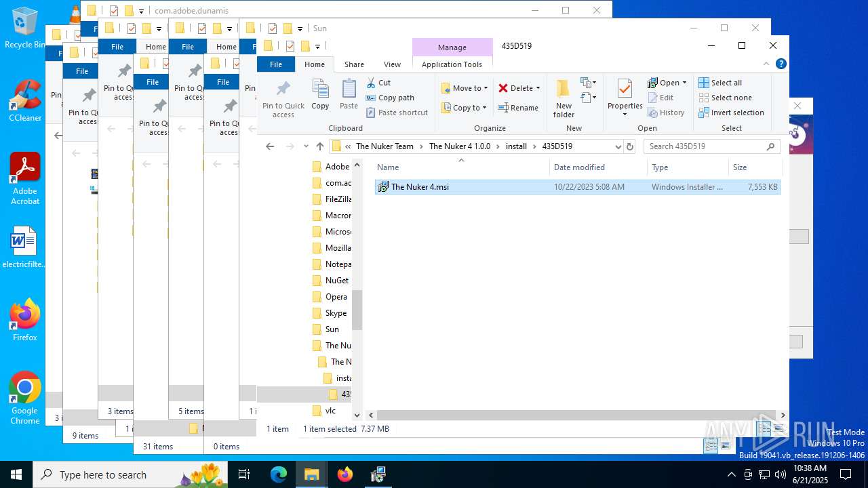
Task: Sort by the Size column
Action: [755, 167]
